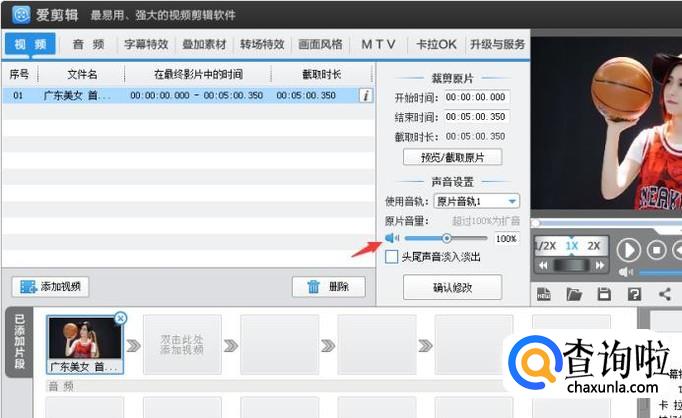Remove 广东美女 clip with X icon

(x=120, y=318)
